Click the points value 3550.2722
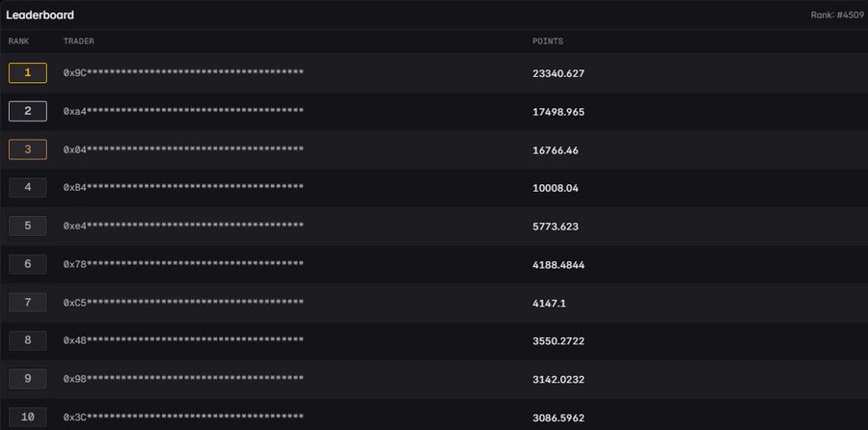This screenshot has width=868, height=430. (x=558, y=341)
